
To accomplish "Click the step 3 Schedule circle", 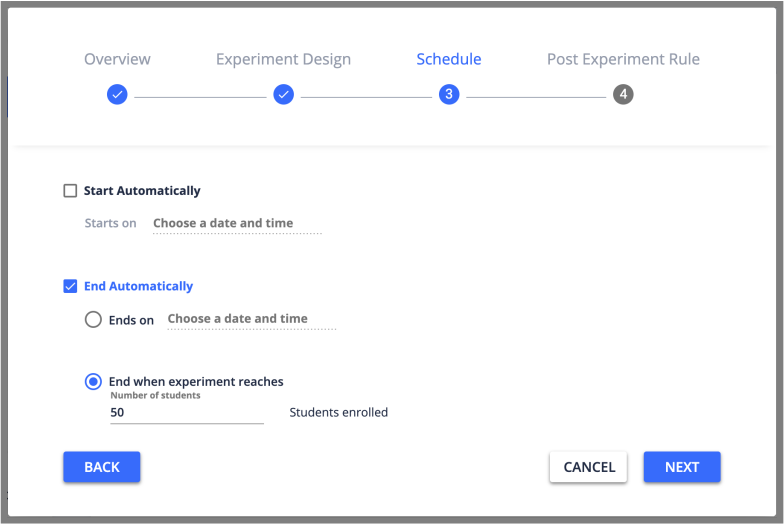I will (x=449, y=95).
